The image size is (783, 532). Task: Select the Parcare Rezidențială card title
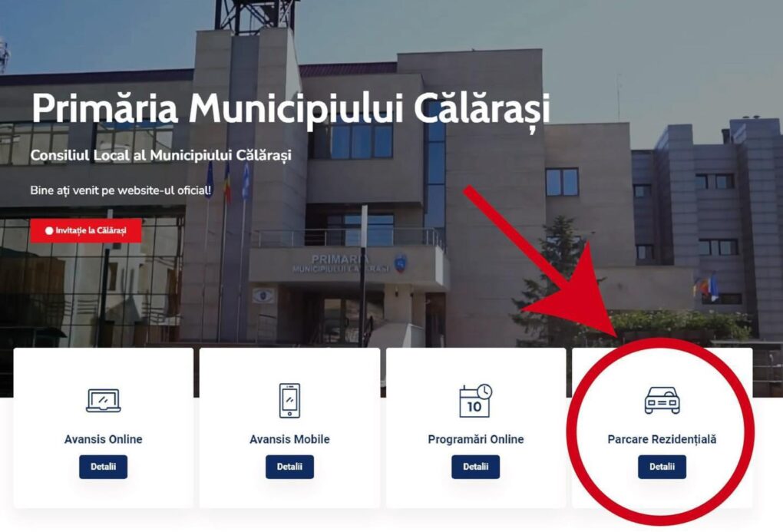pos(662,439)
